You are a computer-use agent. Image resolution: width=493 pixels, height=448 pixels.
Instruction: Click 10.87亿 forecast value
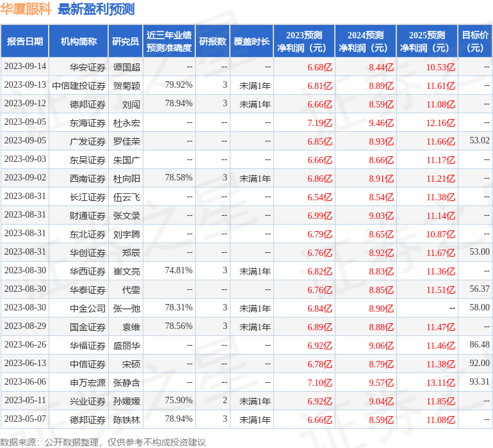tap(440, 234)
